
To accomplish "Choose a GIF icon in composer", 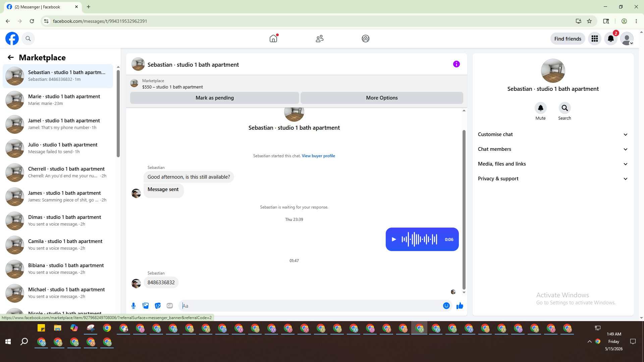I will 170,306.
